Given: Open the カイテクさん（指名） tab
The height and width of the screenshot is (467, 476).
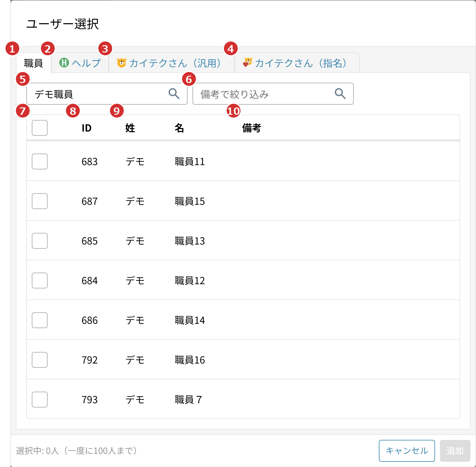Looking at the screenshot, I should (297, 63).
